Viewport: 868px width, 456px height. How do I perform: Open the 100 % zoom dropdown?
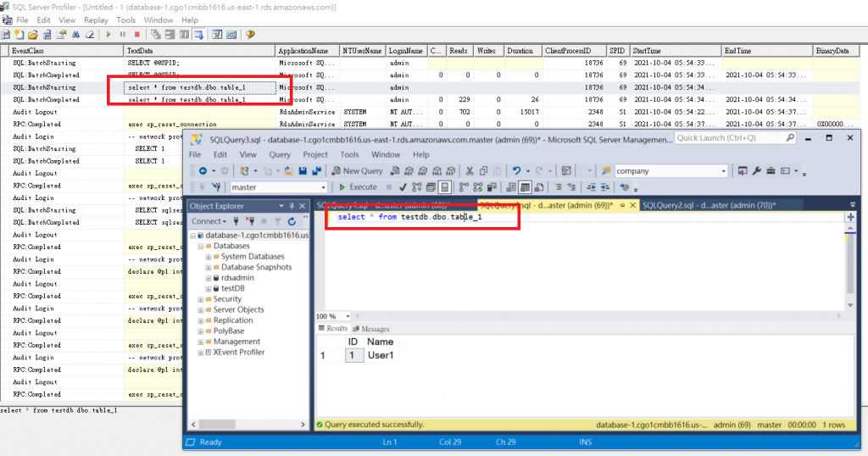[348, 316]
